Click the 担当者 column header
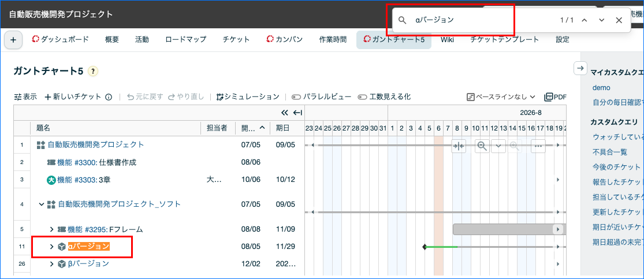The image size is (644, 279). (217, 128)
